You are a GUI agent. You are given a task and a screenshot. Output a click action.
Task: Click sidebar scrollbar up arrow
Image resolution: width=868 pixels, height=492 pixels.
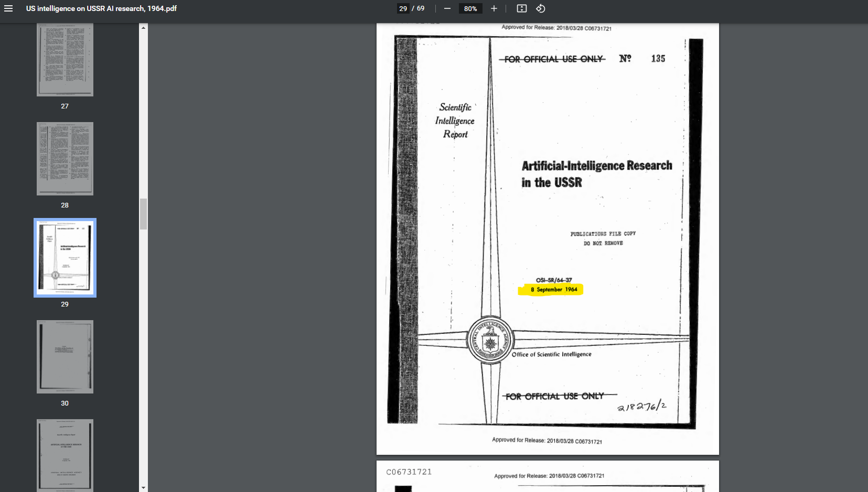point(143,27)
